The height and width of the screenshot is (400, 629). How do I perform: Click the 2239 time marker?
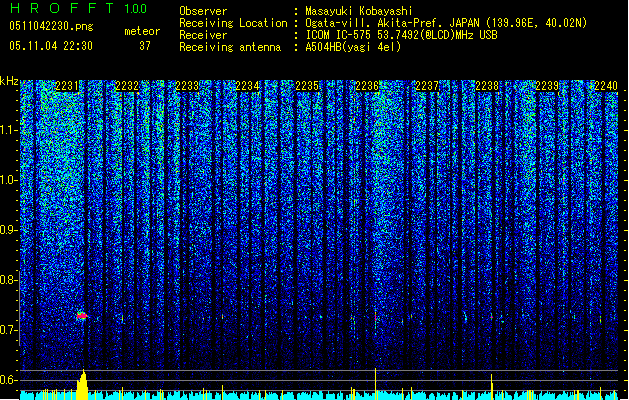(x=547, y=86)
